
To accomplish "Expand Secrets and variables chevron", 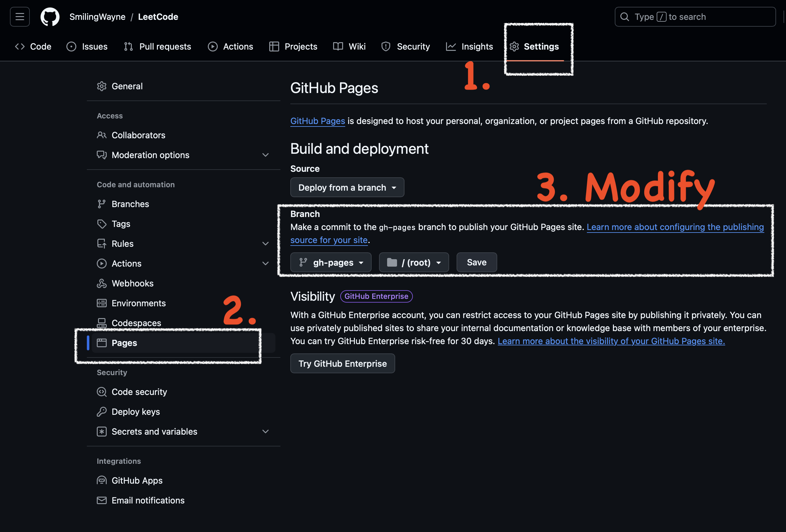I will coord(266,432).
